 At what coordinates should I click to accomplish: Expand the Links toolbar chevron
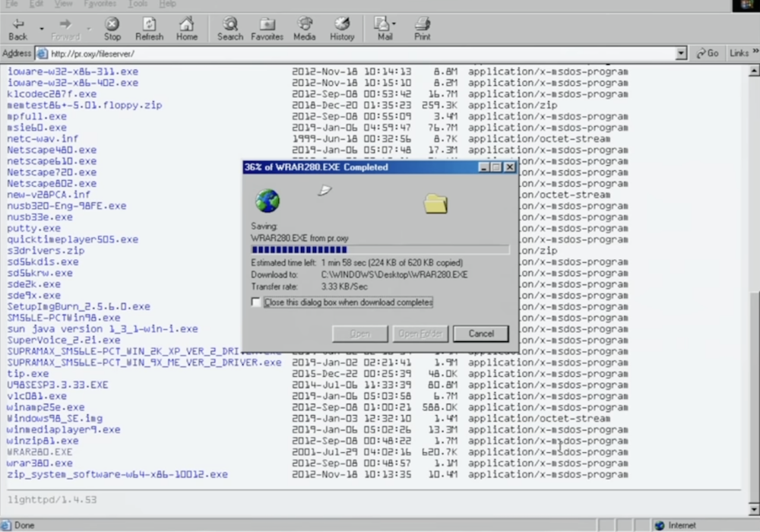[755, 51]
